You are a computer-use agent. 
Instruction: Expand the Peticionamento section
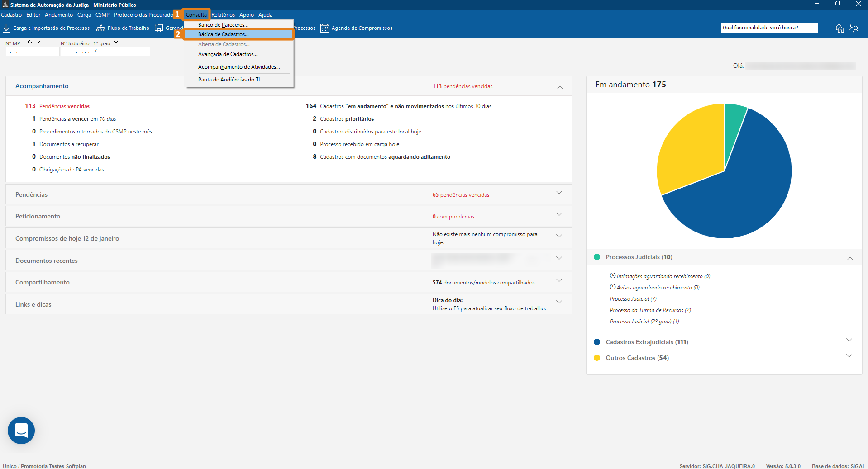tap(559, 214)
